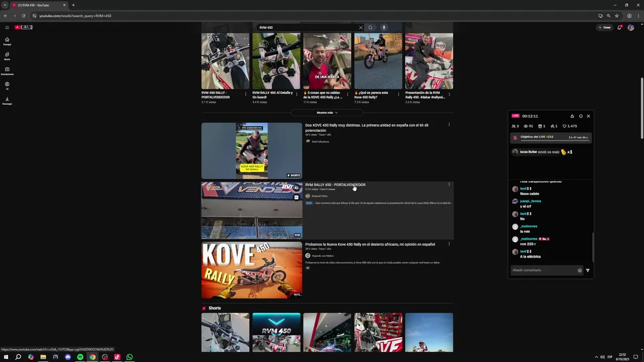The height and width of the screenshot is (362, 644).
Task: Start voice search with microphone
Action: point(384,28)
